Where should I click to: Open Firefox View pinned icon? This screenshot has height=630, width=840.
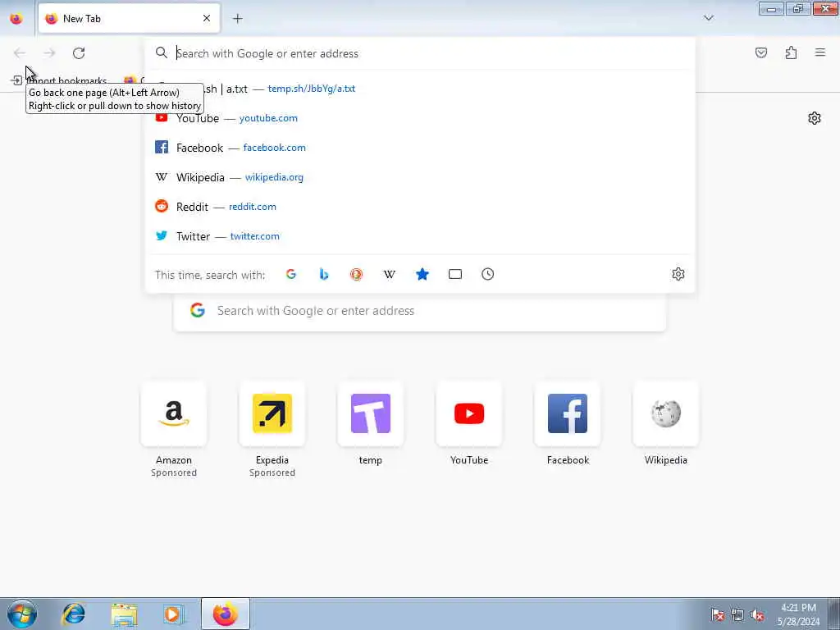(x=16, y=19)
